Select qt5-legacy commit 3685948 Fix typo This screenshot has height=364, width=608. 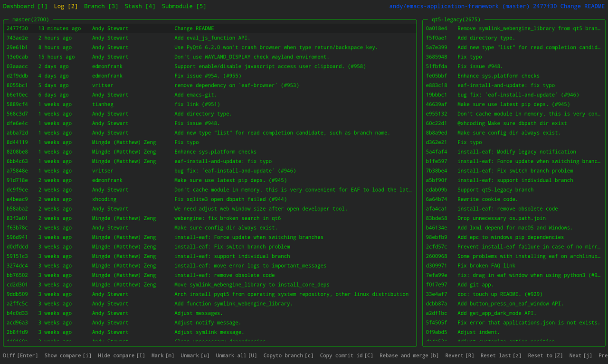(513, 57)
